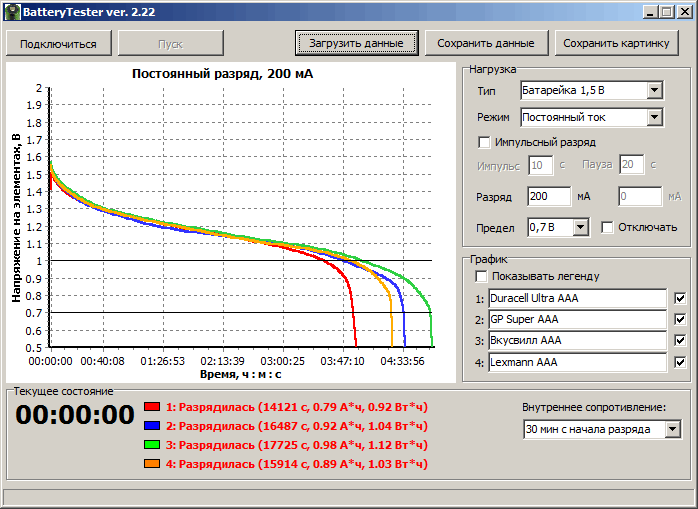Click the orange legend swatch for battery 4
This screenshot has width=698, height=509.
(x=152, y=464)
